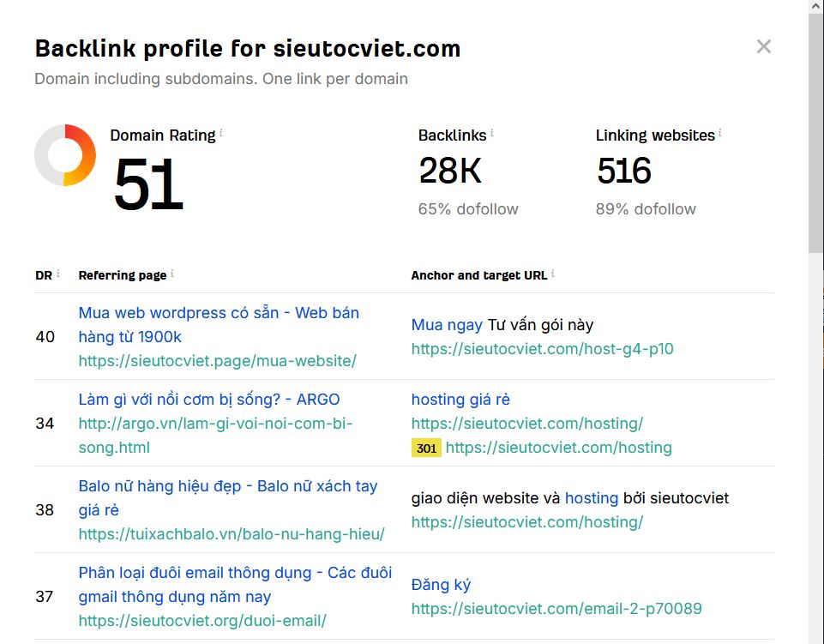The image size is (824, 644).
Task: Click info icon beside Anchor and target URL
Action: (553, 274)
